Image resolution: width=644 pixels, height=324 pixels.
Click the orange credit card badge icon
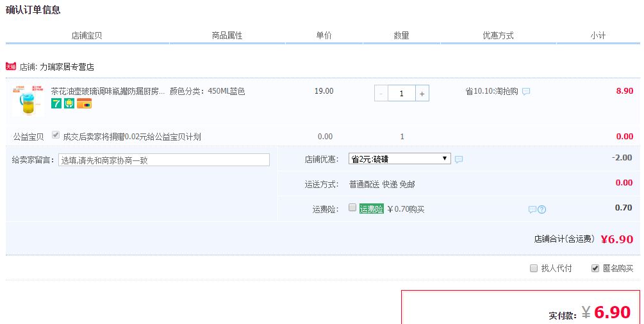(84, 103)
